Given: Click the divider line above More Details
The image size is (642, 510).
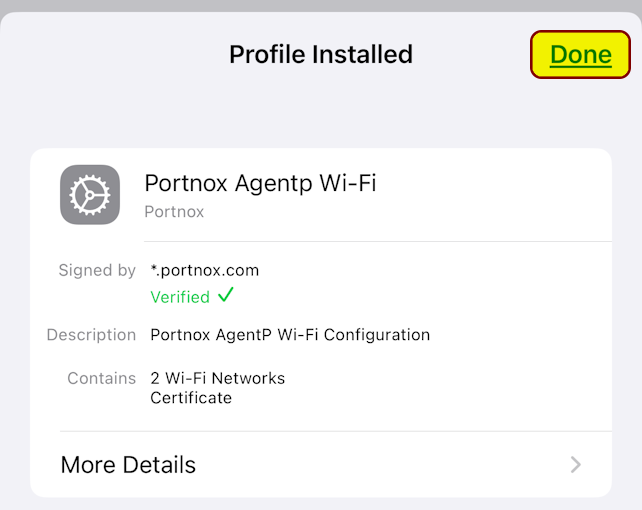Looking at the screenshot, I should (336, 431).
